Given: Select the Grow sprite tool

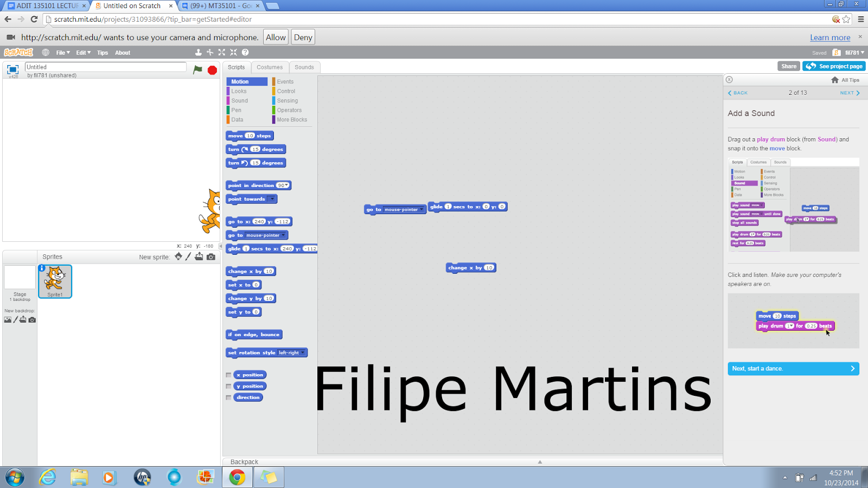Looking at the screenshot, I should (x=221, y=52).
